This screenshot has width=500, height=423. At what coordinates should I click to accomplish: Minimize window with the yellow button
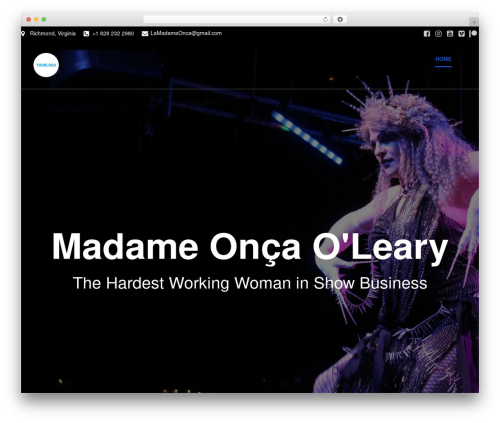click(x=36, y=20)
